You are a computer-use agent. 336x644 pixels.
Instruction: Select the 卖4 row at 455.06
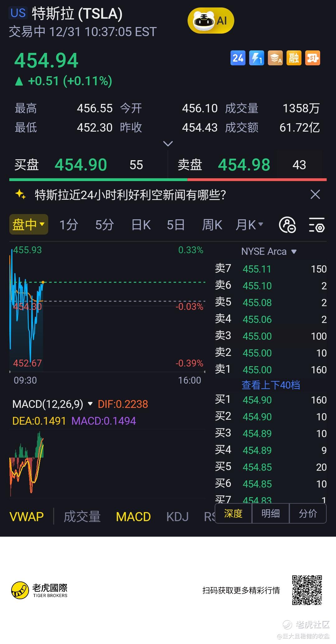pyautogui.click(x=271, y=319)
